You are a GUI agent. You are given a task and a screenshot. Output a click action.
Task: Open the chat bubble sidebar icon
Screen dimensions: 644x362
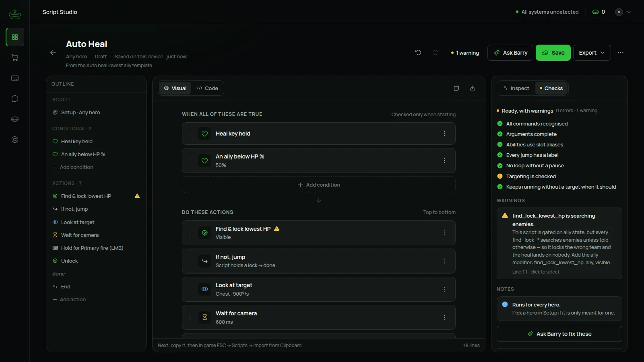tap(15, 99)
